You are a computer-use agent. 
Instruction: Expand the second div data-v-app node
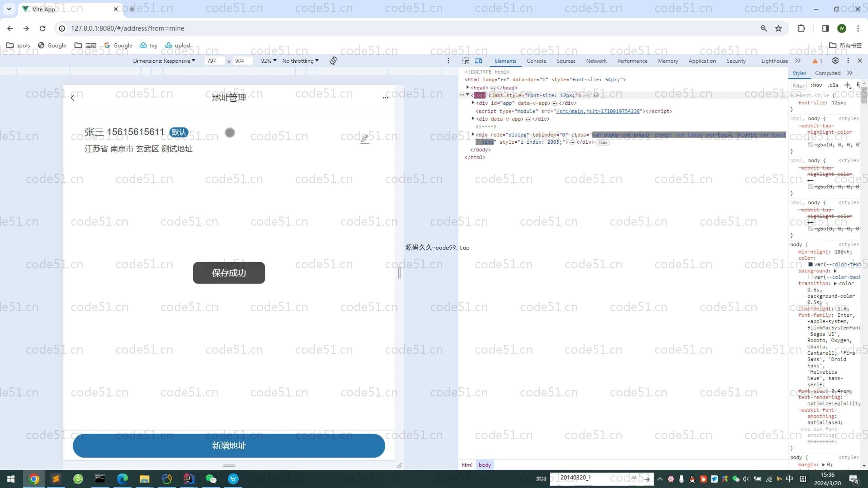pos(473,119)
